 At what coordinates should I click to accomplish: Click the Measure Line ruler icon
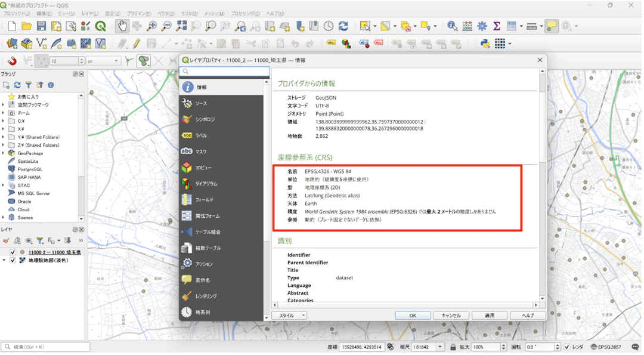531,26
